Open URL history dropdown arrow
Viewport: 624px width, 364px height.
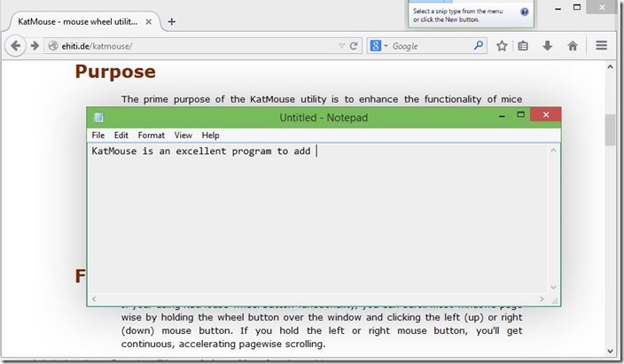click(341, 46)
